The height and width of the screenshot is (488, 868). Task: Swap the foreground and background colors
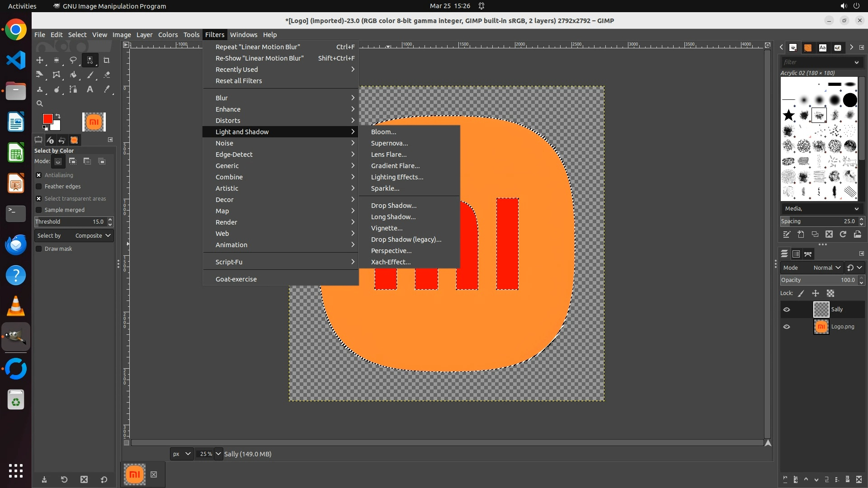coord(58,116)
